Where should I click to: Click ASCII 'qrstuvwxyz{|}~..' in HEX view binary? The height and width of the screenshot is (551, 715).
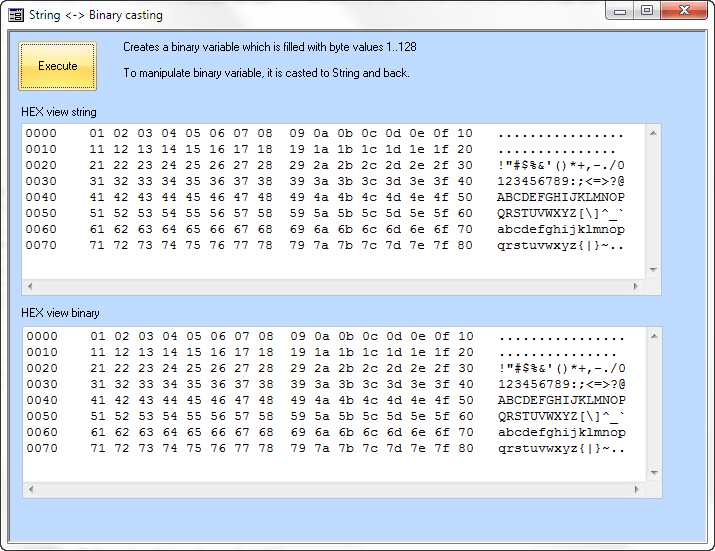pyautogui.click(x=562, y=448)
